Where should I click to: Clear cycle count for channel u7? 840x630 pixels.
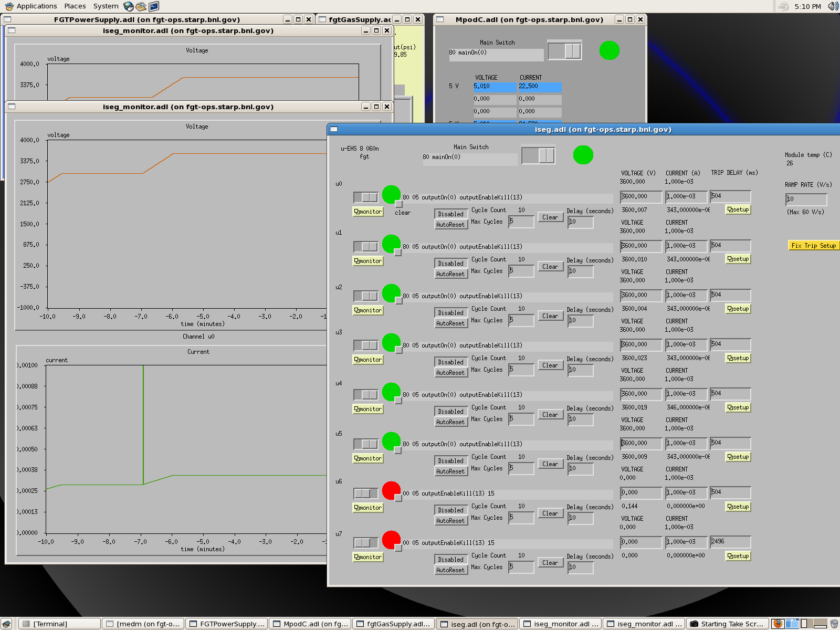(550, 563)
